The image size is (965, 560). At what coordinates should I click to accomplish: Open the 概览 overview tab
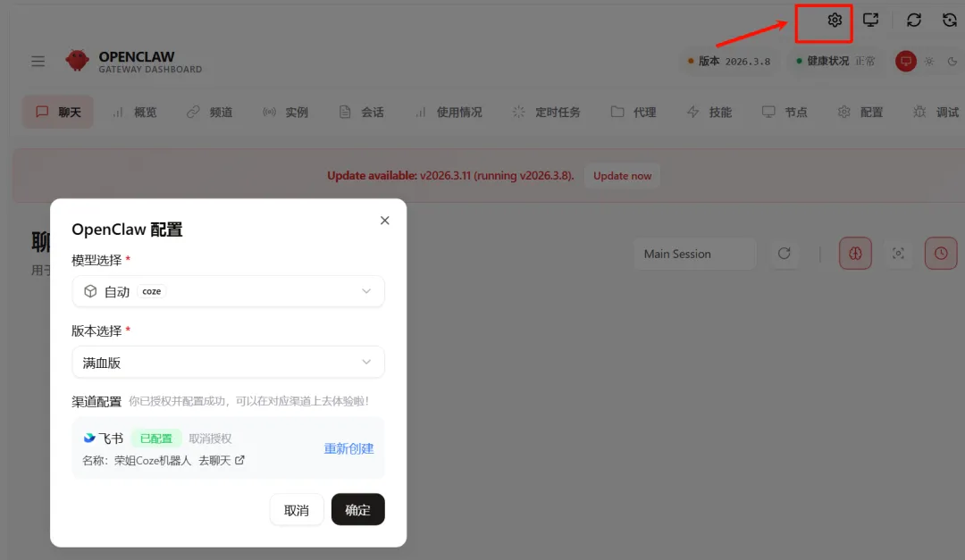(x=134, y=112)
